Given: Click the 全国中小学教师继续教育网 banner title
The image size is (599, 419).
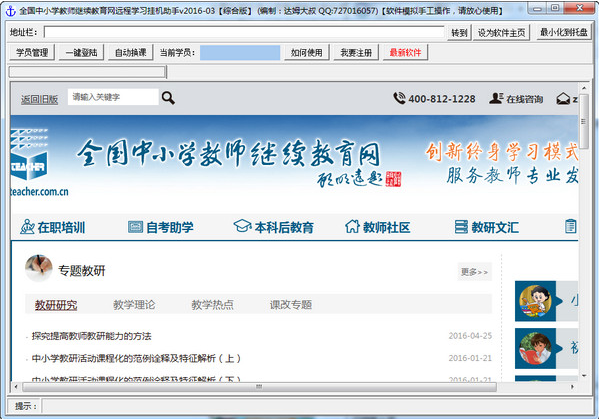Looking at the screenshot, I should tap(228, 154).
